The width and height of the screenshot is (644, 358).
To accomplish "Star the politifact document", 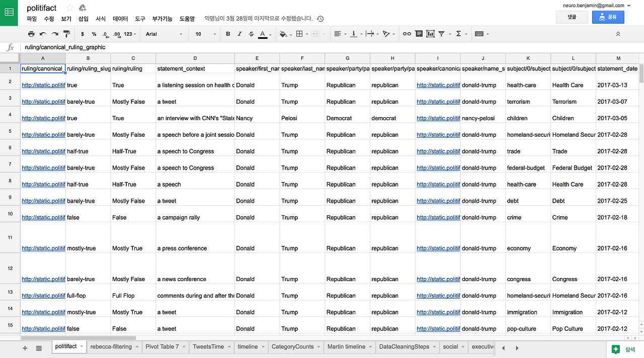I will coord(70,8).
